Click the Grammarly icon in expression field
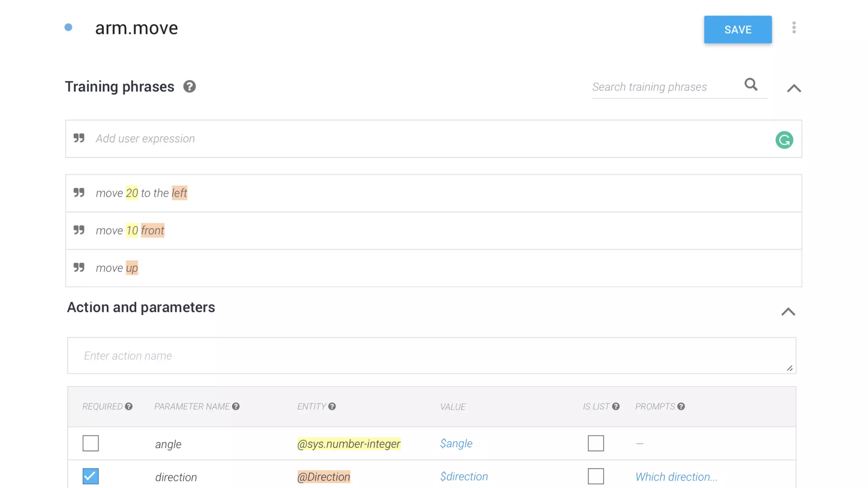Image resolution: width=868 pixels, height=488 pixels. 784,140
